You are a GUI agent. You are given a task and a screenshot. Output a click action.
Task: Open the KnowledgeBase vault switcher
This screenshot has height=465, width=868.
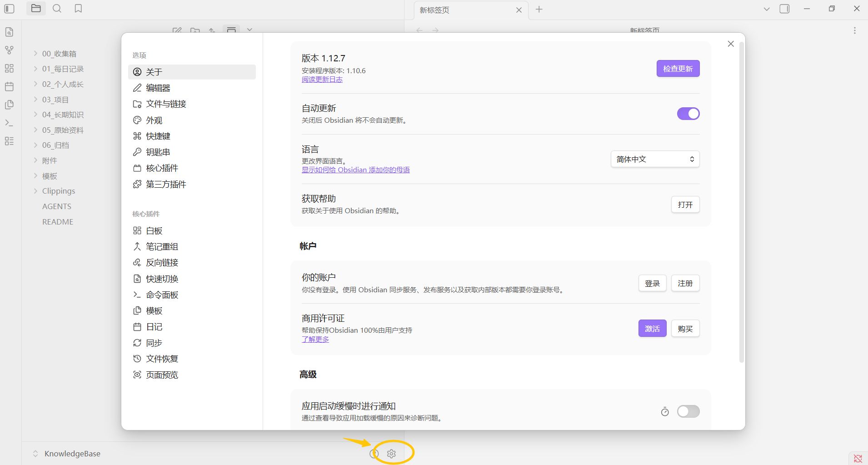(67, 454)
